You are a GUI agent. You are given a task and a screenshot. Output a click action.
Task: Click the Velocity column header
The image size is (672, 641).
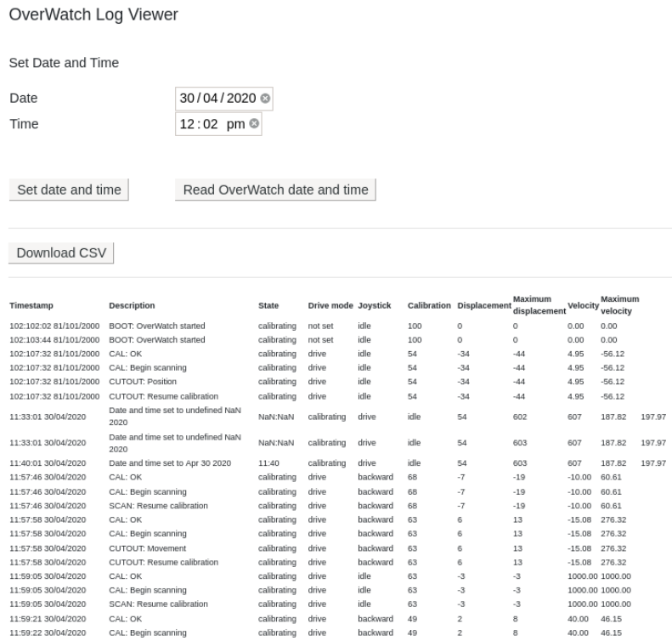tap(583, 305)
